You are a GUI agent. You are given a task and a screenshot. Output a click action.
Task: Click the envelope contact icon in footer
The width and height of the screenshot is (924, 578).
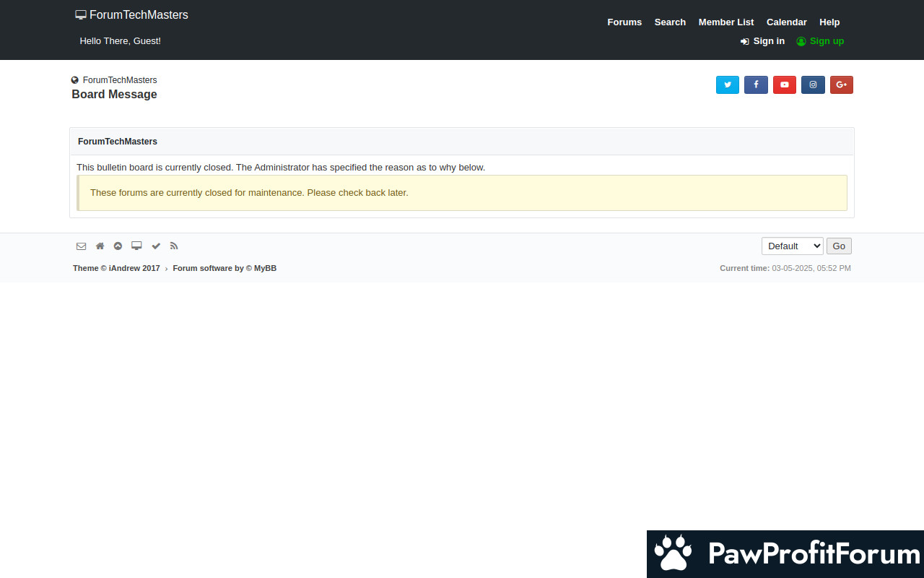tap(81, 246)
